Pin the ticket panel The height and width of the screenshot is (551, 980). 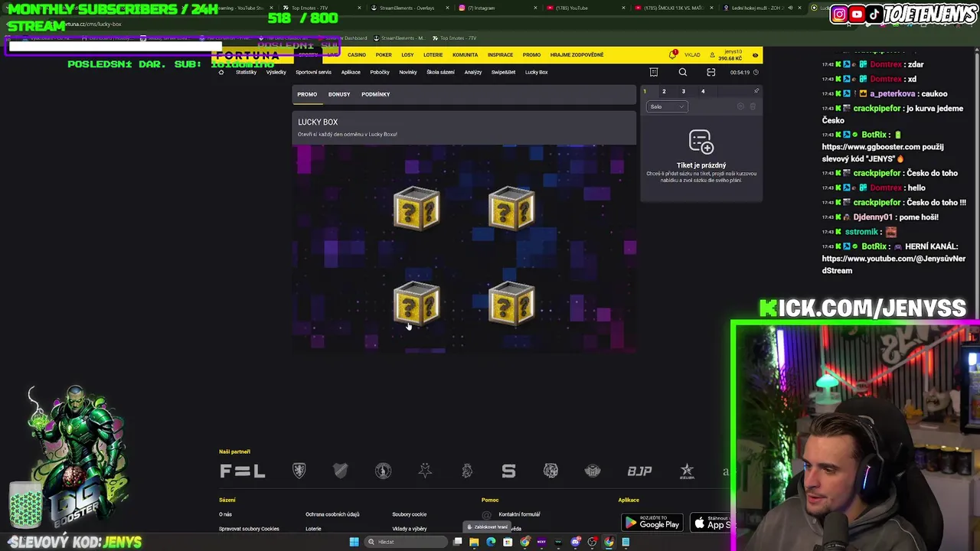coord(756,91)
